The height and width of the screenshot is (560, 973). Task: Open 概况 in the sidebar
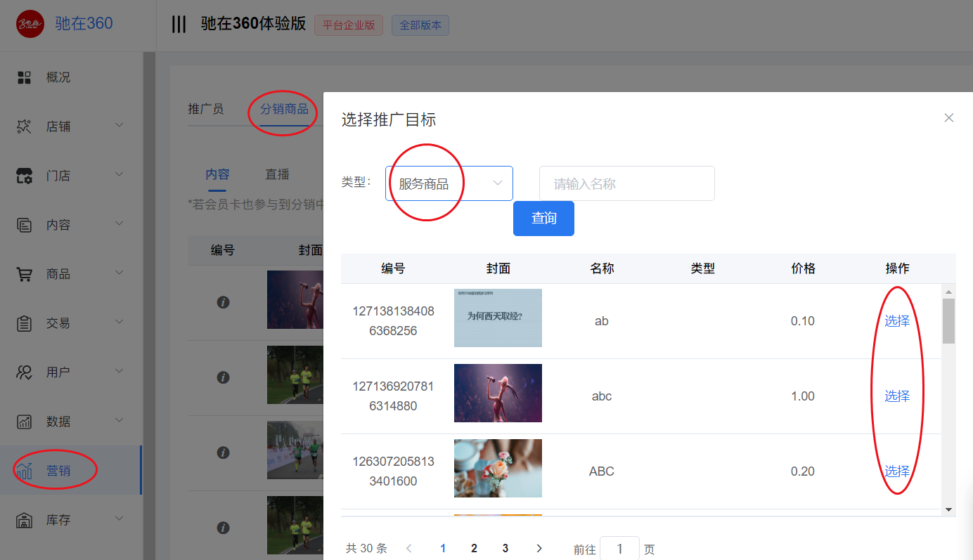coord(58,77)
